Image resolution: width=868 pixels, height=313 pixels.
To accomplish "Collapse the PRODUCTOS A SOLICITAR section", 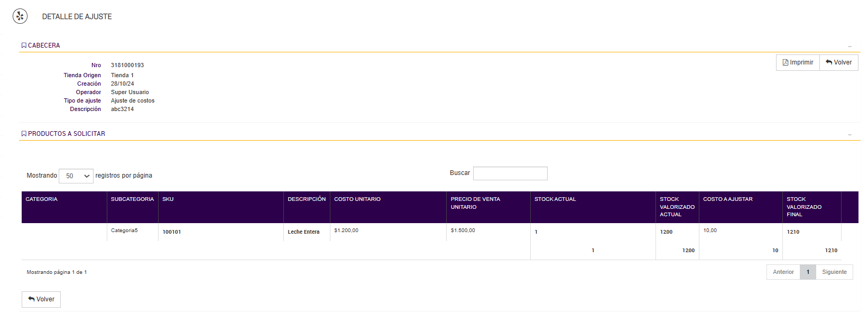I will pyautogui.click(x=849, y=135).
